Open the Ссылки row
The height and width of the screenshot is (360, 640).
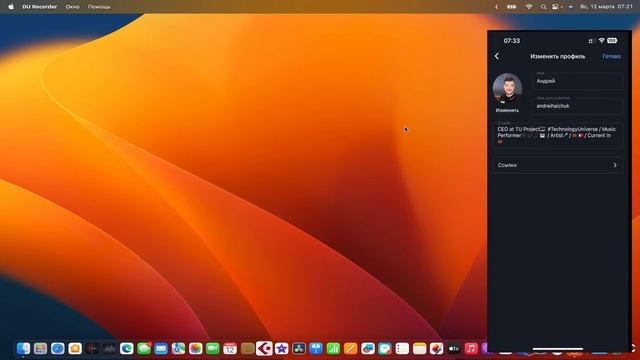(x=558, y=165)
